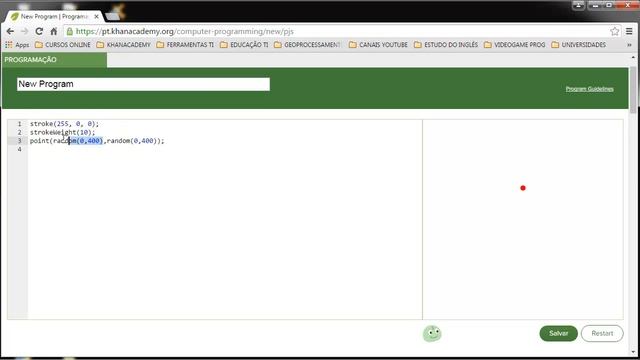Click code line strokeWeight(10);
The height and width of the screenshot is (360, 640).
click(x=62, y=132)
